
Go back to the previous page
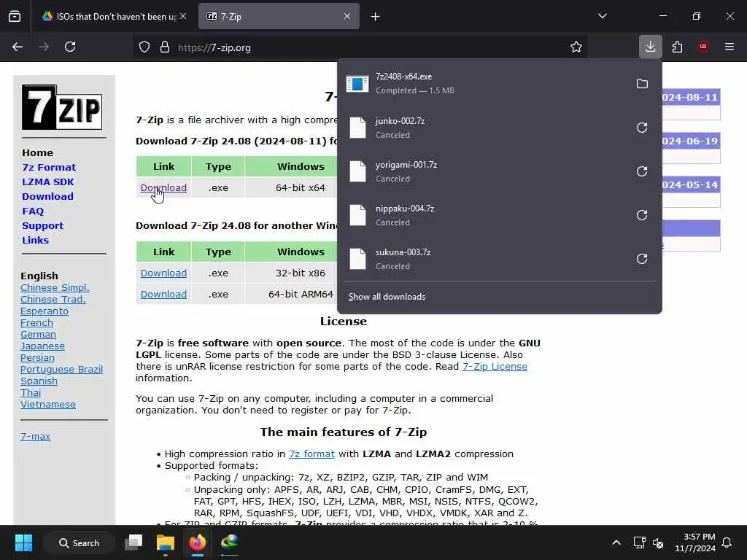[x=18, y=47]
